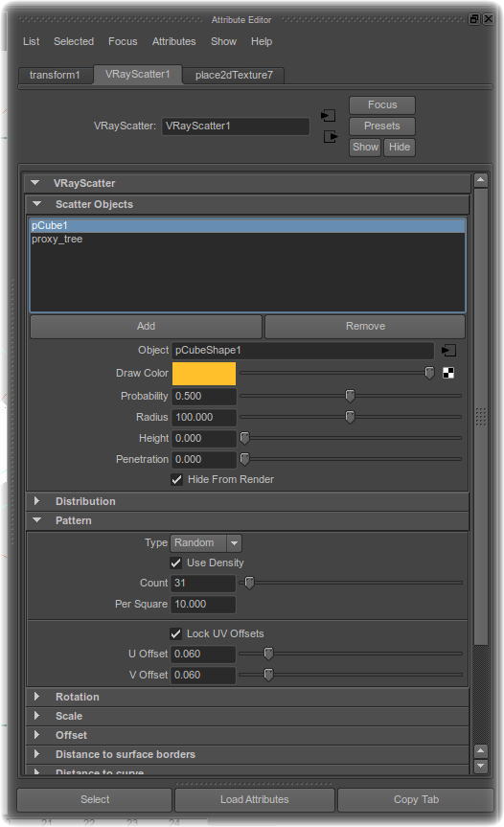
Task: Open the Attributes menu
Action: tap(174, 41)
